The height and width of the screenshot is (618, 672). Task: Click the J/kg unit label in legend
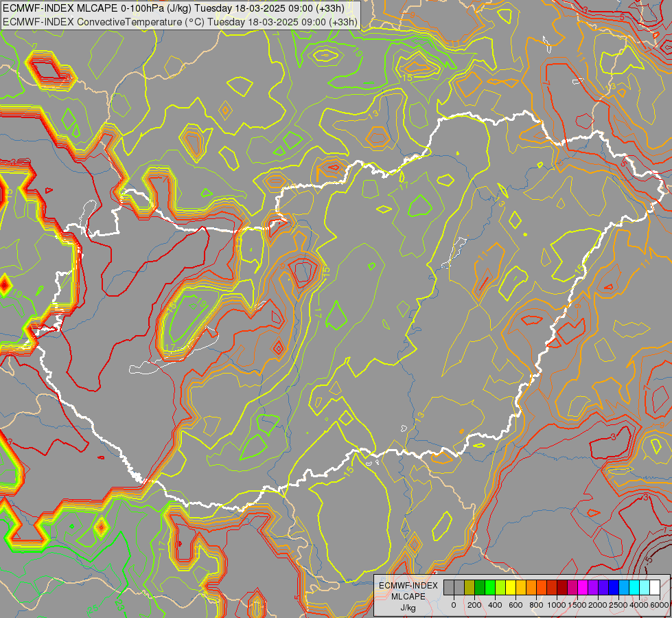coord(408,608)
